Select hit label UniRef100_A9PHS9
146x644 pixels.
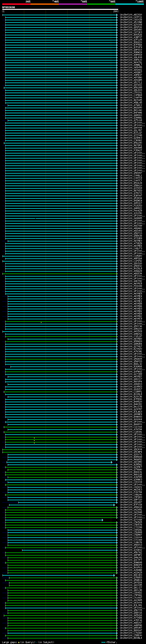131,55
